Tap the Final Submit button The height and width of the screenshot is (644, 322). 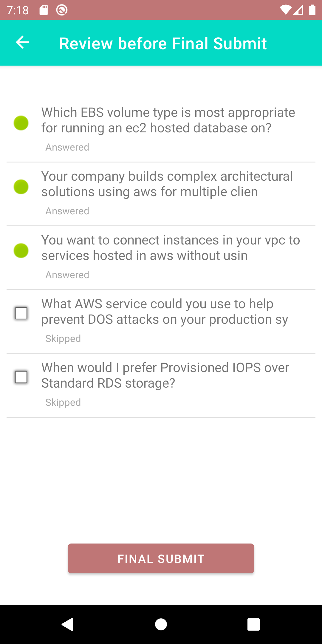tap(161, 558)
